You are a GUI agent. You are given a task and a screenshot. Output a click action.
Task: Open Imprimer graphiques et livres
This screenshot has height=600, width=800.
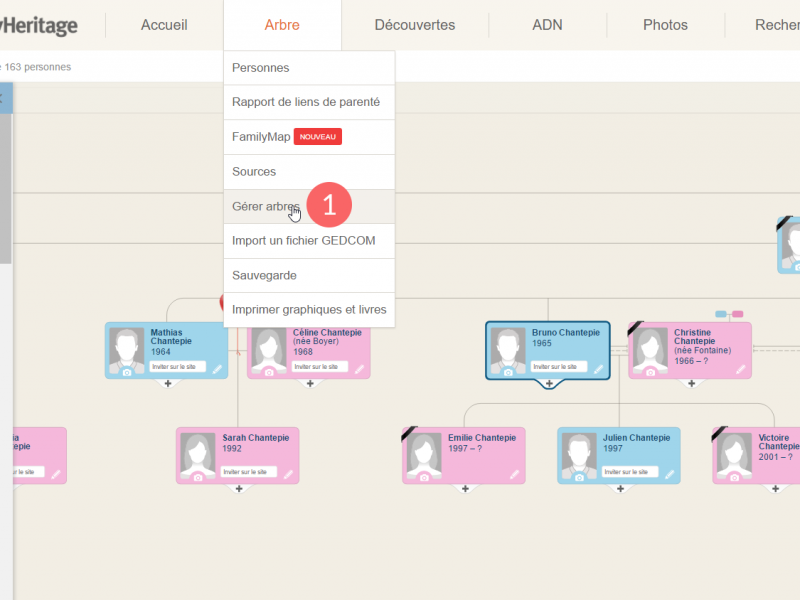pyautogui.click(x=309, y=310)
